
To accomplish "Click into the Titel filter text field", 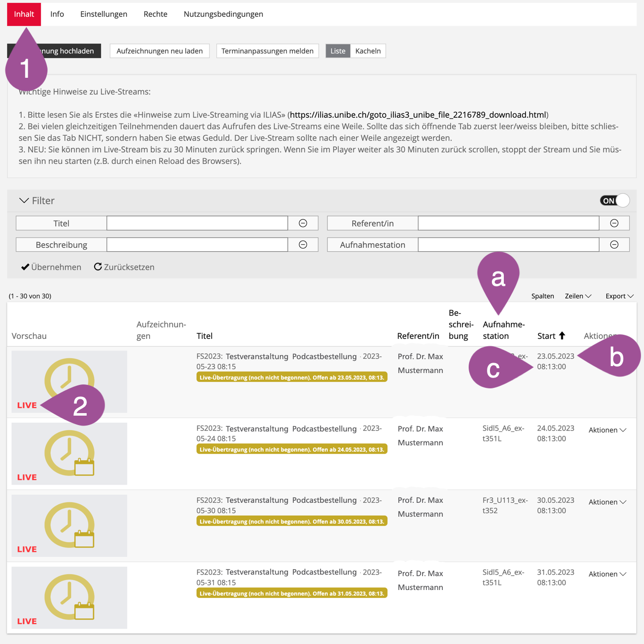I will 197,223.
